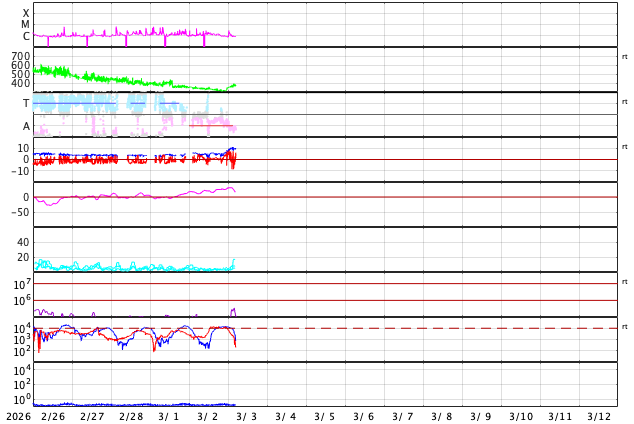
Task: Click the 10^7 y-axis tick label
Action: pos(20,286)
